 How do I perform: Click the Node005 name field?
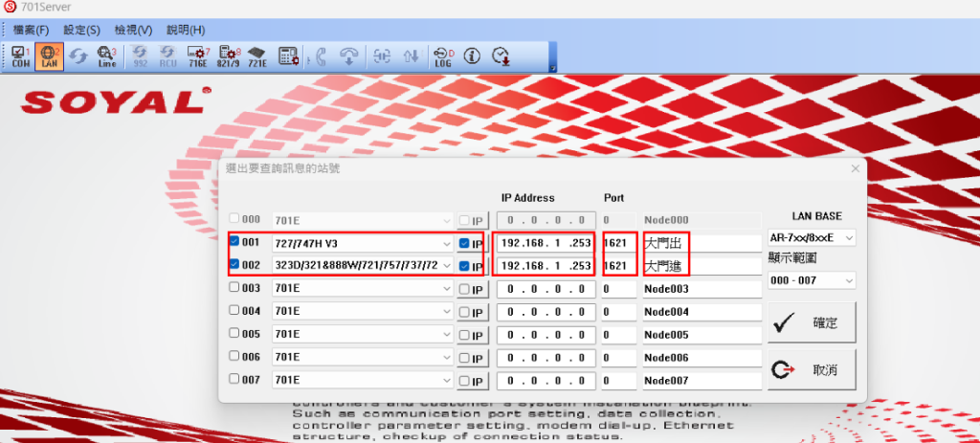pyautogui.click(x=702, y=335)
